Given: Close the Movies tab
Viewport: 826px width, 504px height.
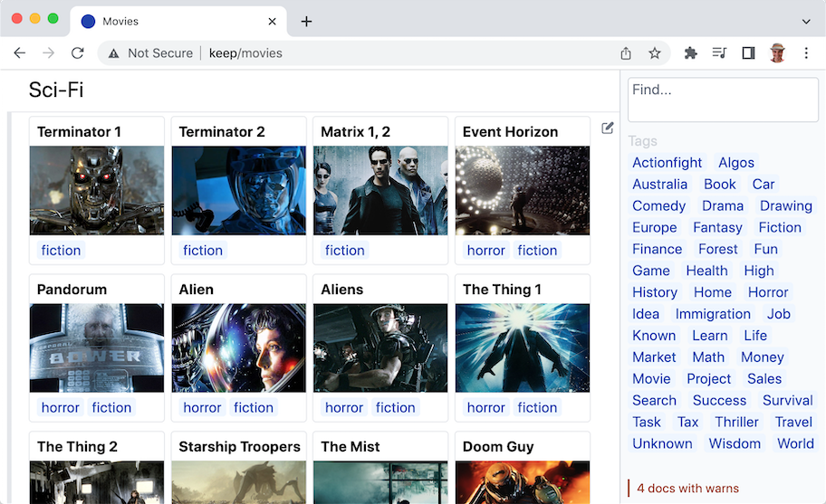Looking at the screenshot, I should [272, 22].
